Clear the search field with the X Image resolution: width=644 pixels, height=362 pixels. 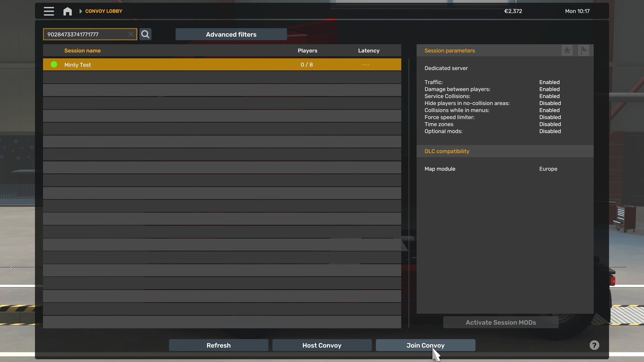coord(131,34)
